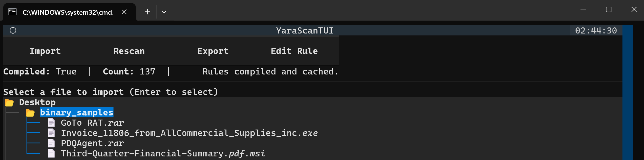The height and width of the screenshot is (160, 644).
Task: Click the binary_samples folder icon
Action: point(30,113)
